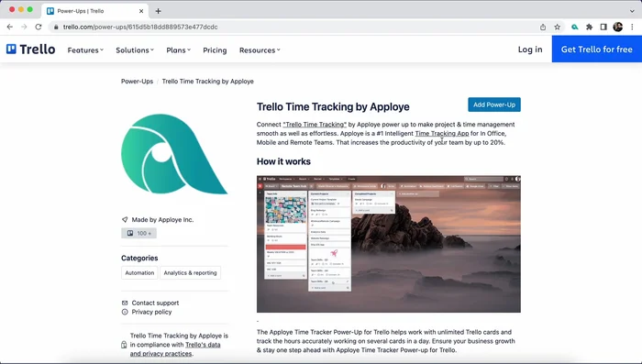Open the Pricing page

click(215, 50)
